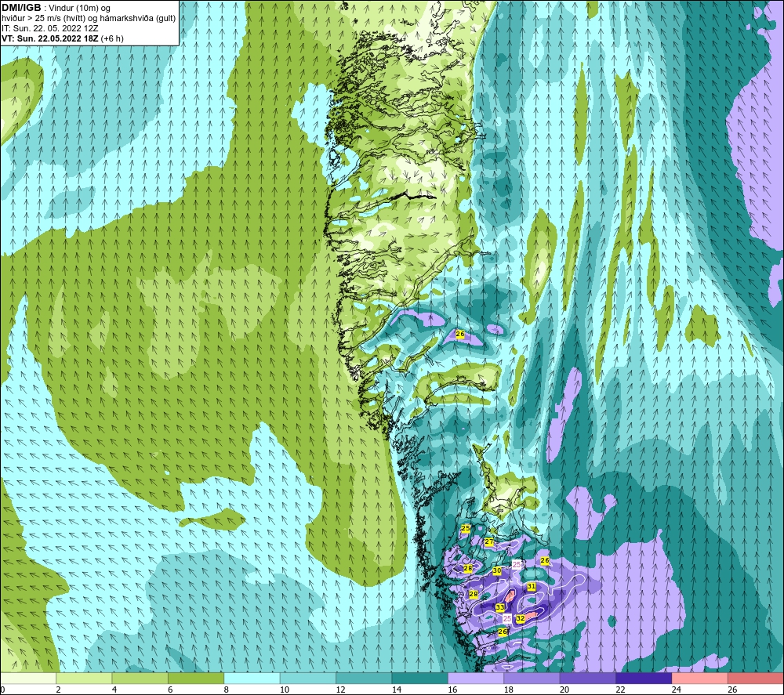Click the legend tick value 24
This screenshot has height=695, width=784.
coord(676,690)
